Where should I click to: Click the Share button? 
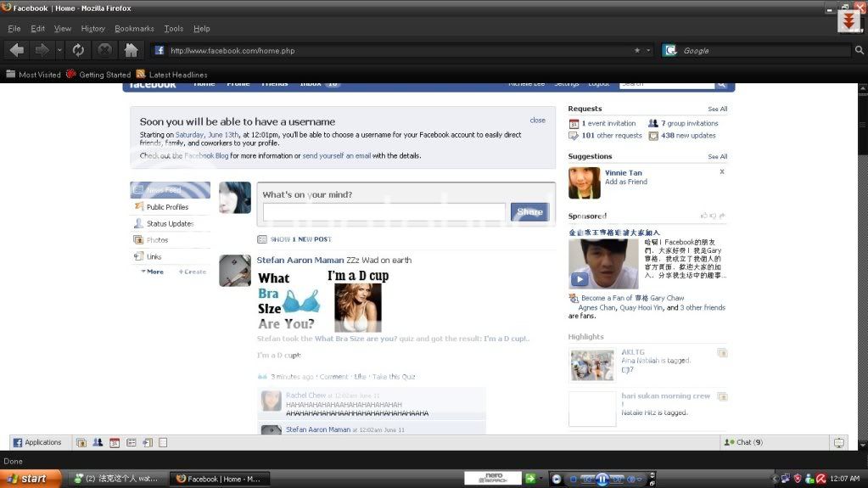click(529, 211)
